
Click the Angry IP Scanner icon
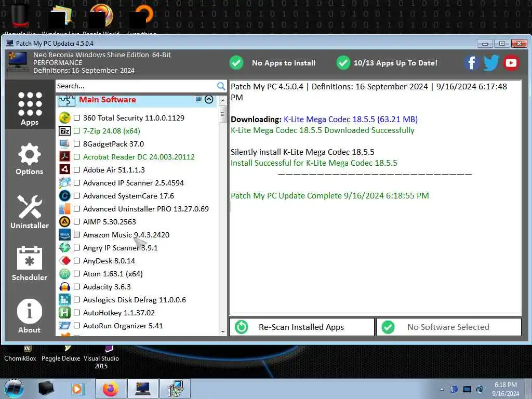[x=64, y=248]
